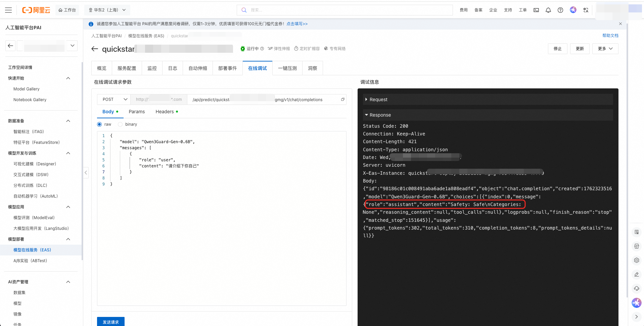Collapse the 模型部署 menu group
The width and height of the screenshot is (644, 326).
(x=68, y=239)
